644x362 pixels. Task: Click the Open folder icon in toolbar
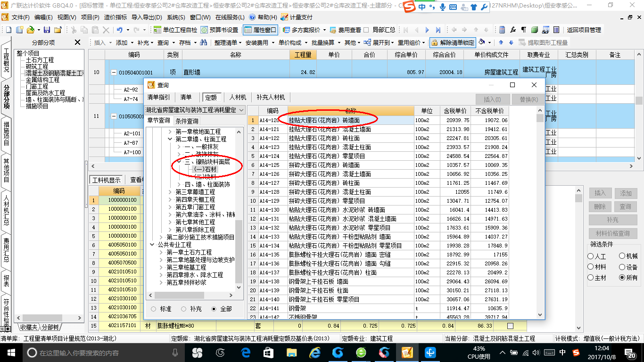[30, 30]
